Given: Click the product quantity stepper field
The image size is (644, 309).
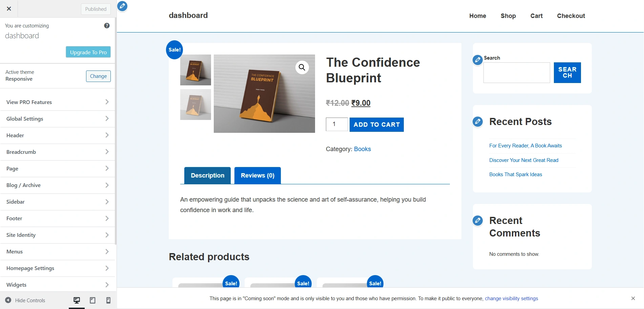Looking at the screenshot, I should (337, 124).
